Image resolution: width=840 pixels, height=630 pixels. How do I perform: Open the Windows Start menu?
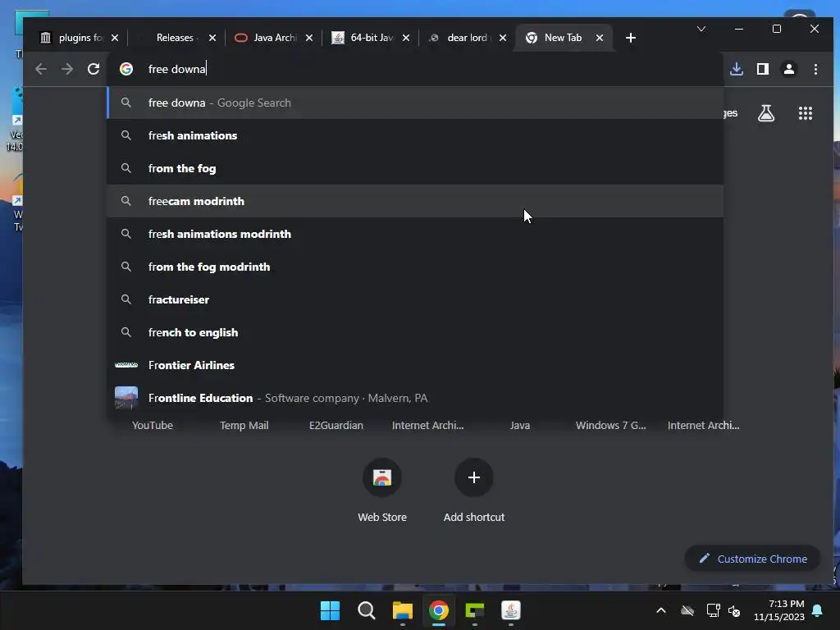point(330,610)
